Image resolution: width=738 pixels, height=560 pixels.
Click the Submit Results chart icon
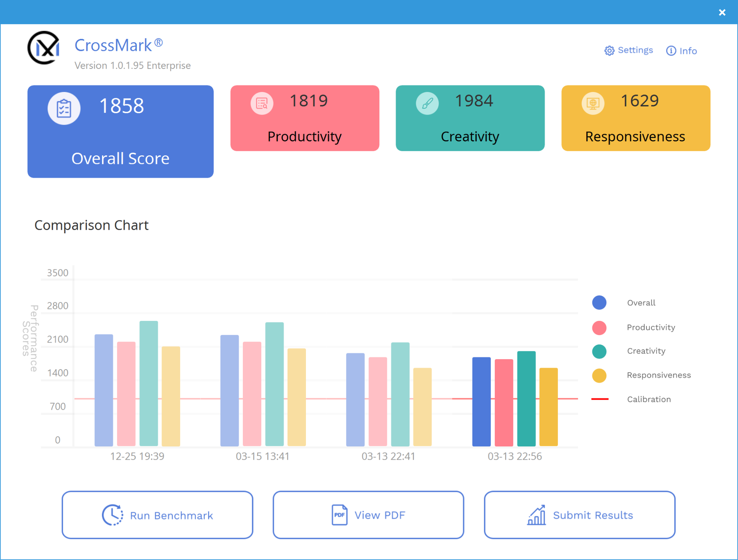pos(537,515)
